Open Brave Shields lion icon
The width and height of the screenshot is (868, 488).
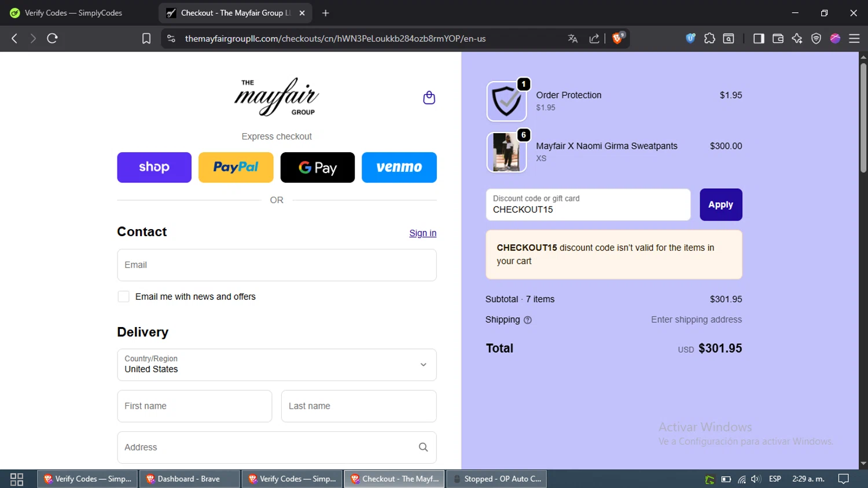coord(617,38)
